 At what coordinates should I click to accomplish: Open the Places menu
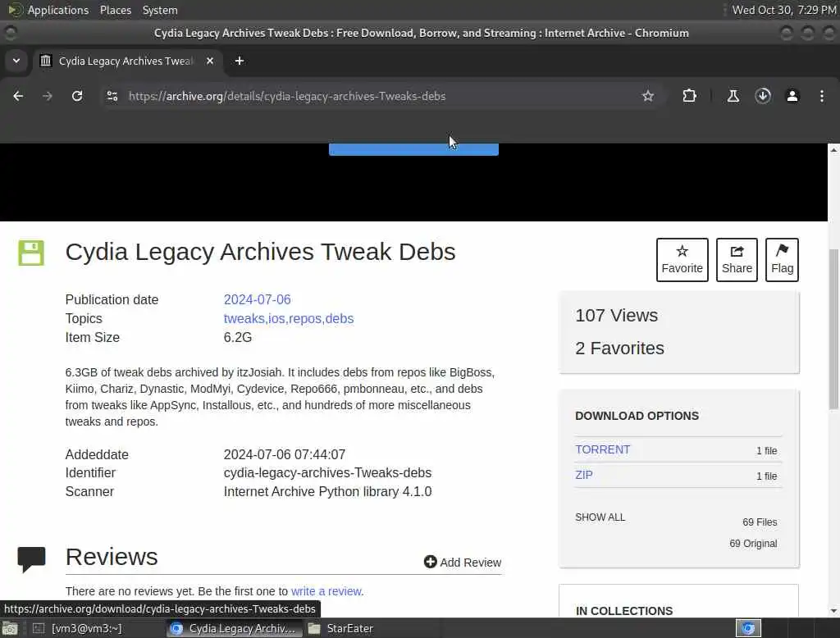[x=115, y=10]
